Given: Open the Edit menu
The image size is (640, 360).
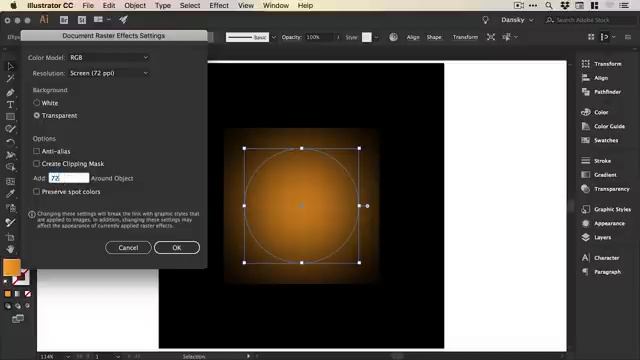Looking at the screenshot, I should (x=109, y=5).
